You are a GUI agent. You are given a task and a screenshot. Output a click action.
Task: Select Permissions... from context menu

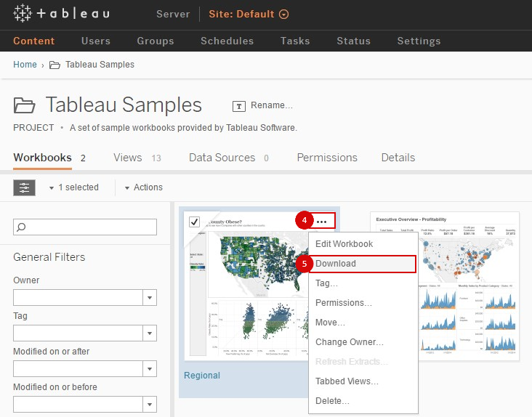tap(363, 303)
